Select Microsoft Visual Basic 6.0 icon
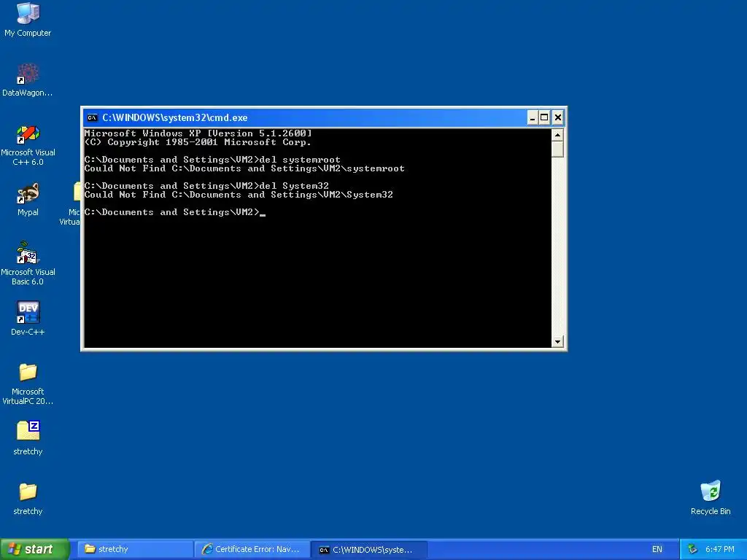 pos(28,263)
